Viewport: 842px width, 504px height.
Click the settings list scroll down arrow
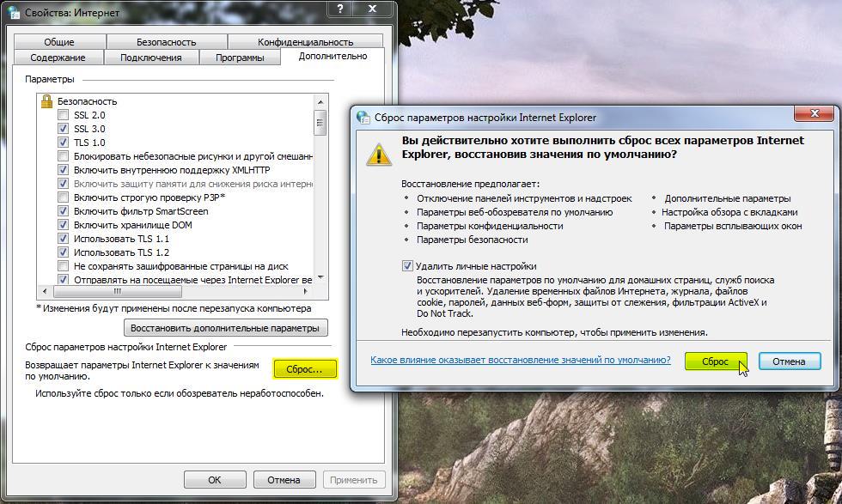point(320,277)
